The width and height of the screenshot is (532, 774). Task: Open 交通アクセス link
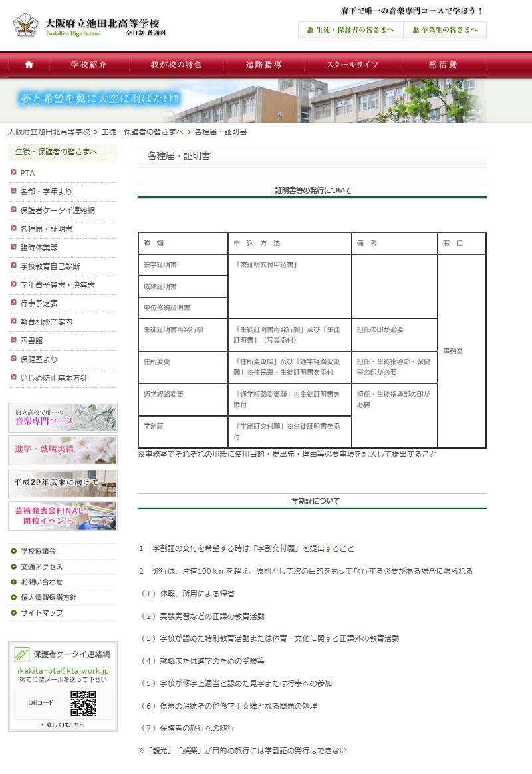[41, 566]
